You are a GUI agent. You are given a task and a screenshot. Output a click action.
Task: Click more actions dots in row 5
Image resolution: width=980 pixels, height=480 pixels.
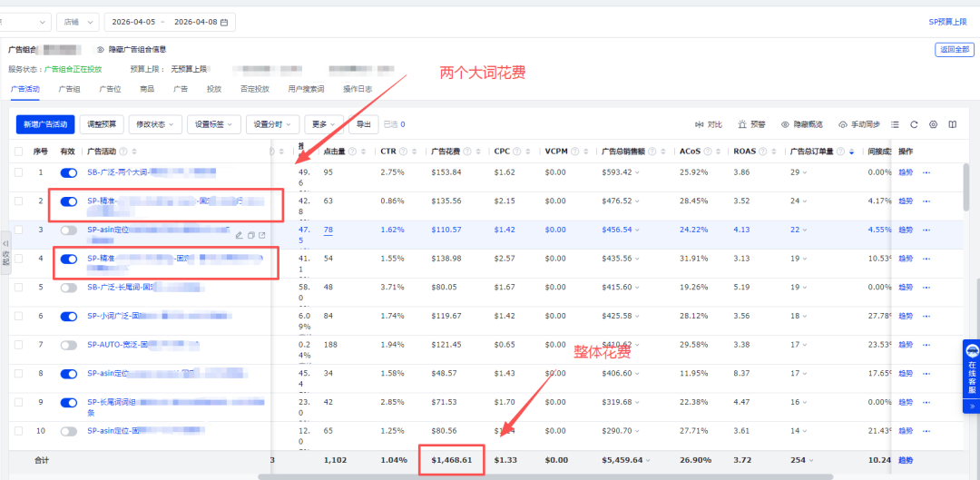(x=926, y=287)
